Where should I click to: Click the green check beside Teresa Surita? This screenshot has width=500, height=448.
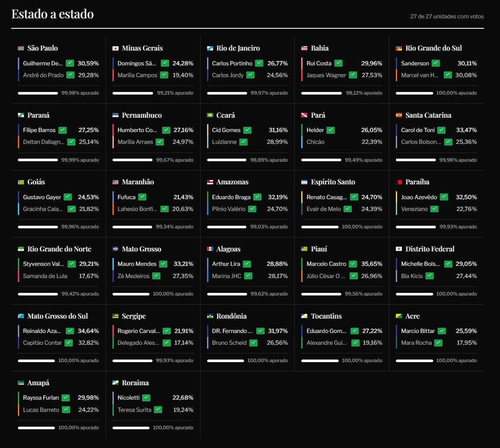tap(158, 410)
